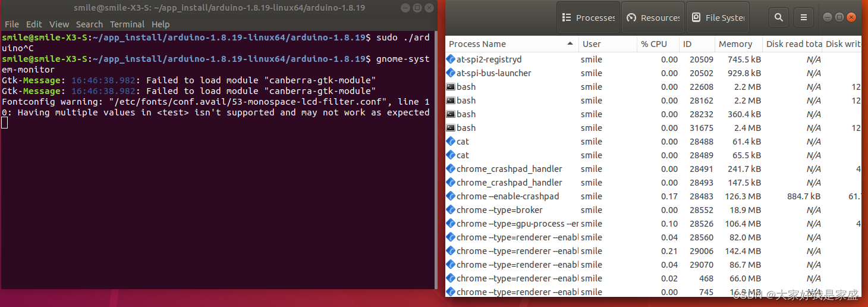
Task: Click memory value 241.7 kB
Action: 744,169
